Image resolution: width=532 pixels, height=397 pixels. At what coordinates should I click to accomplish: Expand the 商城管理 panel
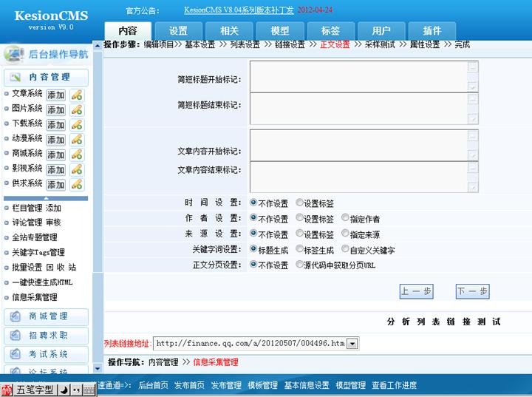point(46,316)
